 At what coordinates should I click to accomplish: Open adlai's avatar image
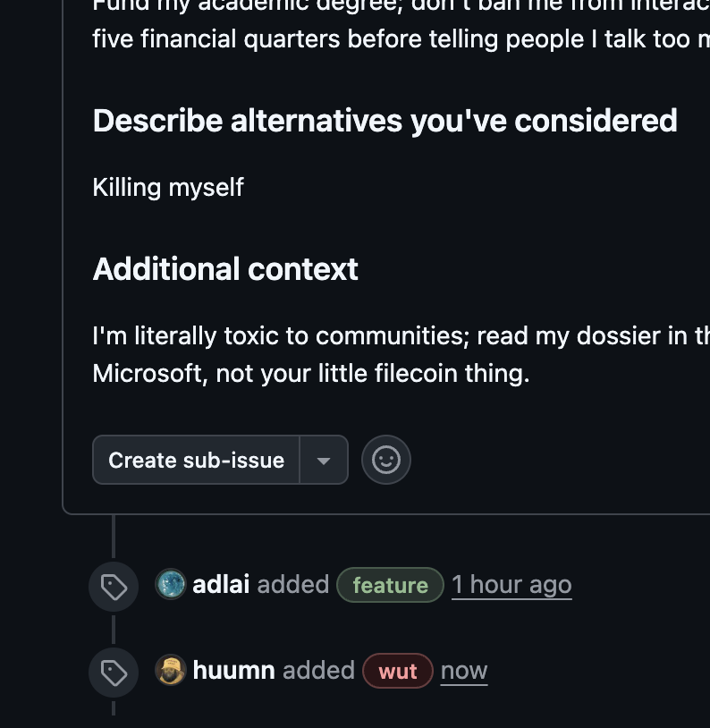(x=171, y=585)
